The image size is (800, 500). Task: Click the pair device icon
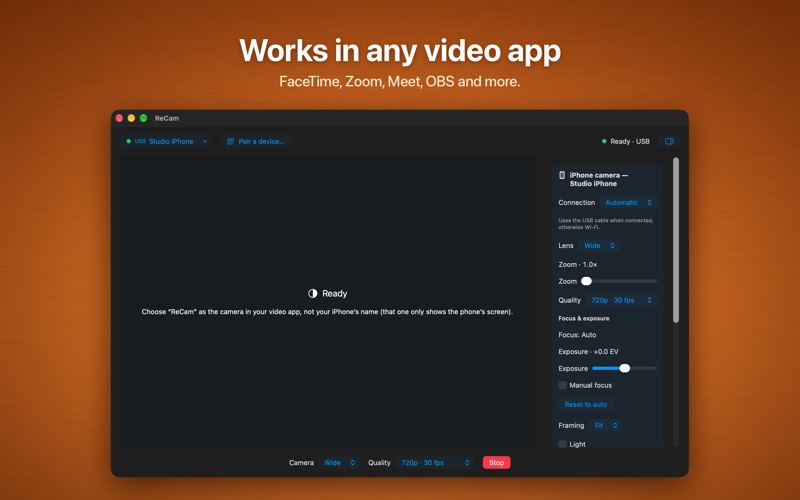pos(231,141)
